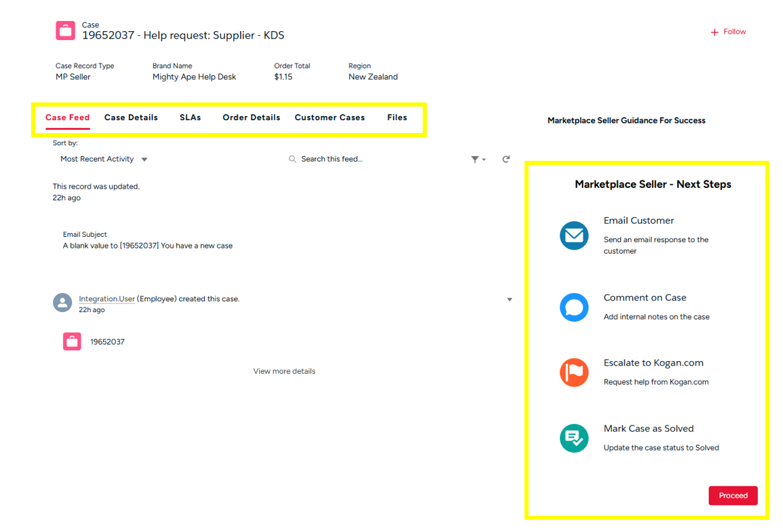Click the Escalate to Kogan.com flag icon
This screenshot has height=532, width=783.
(574, 373)
